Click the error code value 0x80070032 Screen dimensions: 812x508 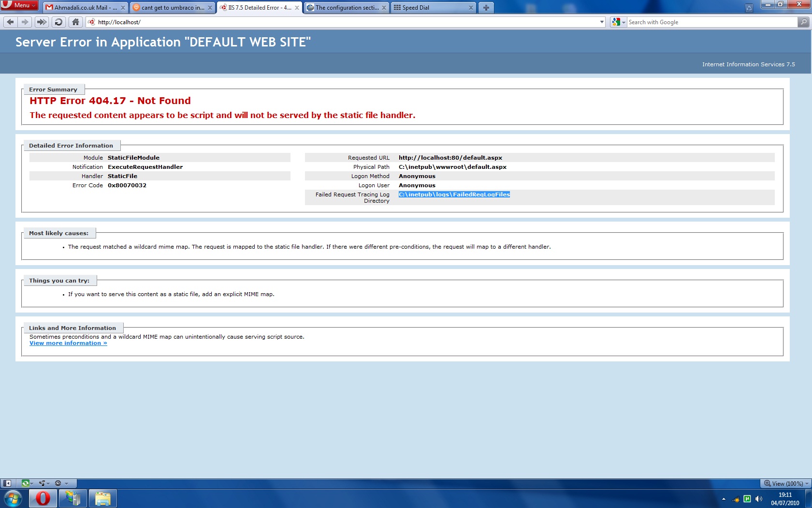(127, 185)
